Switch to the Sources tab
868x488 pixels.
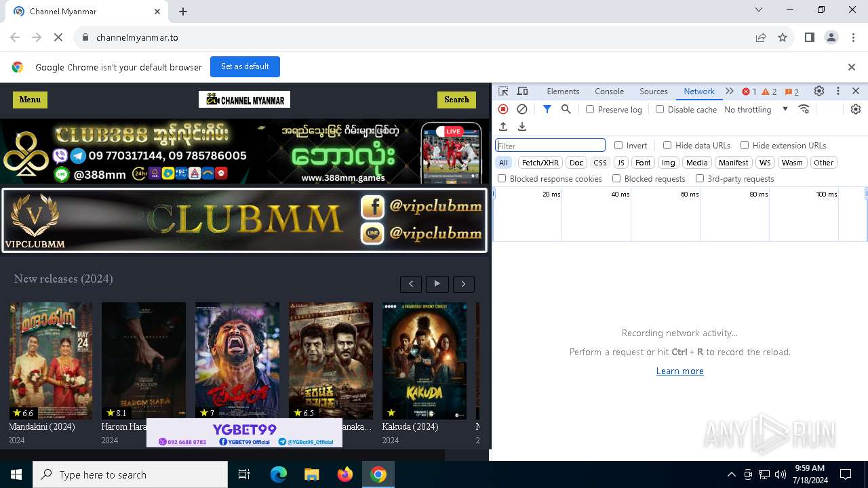pos(654,91)
